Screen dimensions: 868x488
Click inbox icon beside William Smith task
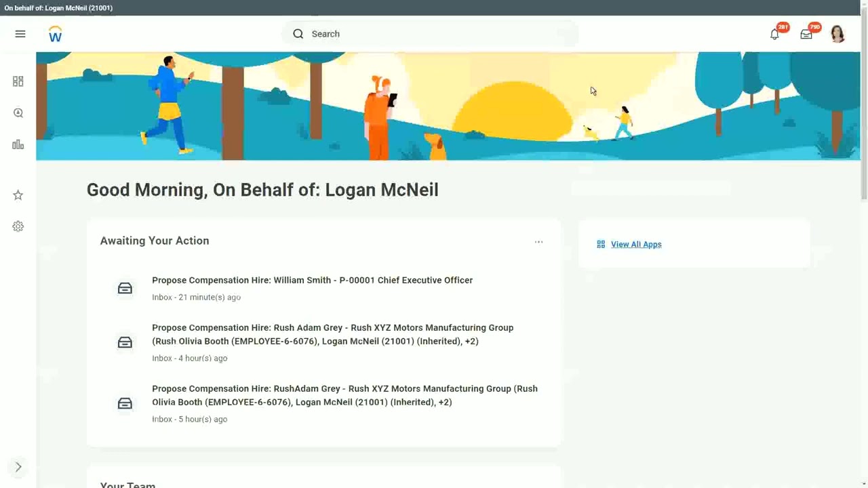[x=125, y=289]
